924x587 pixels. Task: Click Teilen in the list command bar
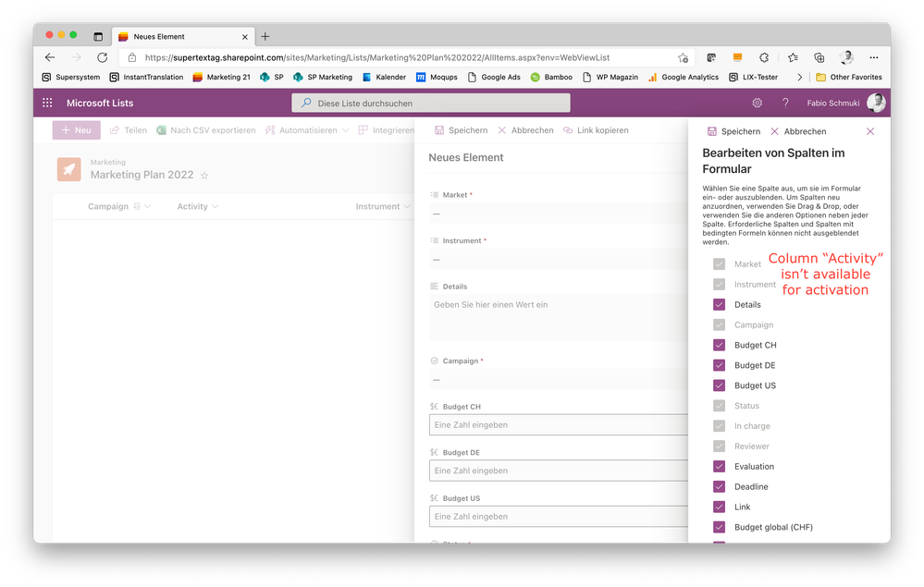point(129,130)
